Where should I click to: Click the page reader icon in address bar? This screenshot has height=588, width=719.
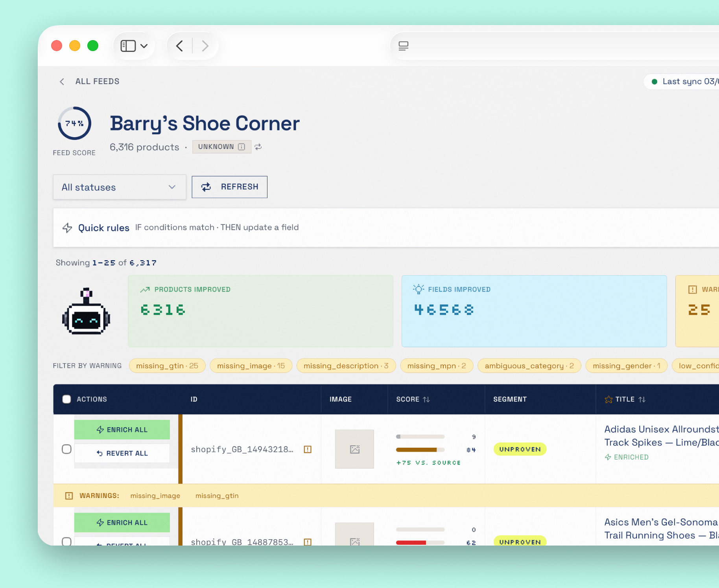pyautogui.click(x=404, y=46)
